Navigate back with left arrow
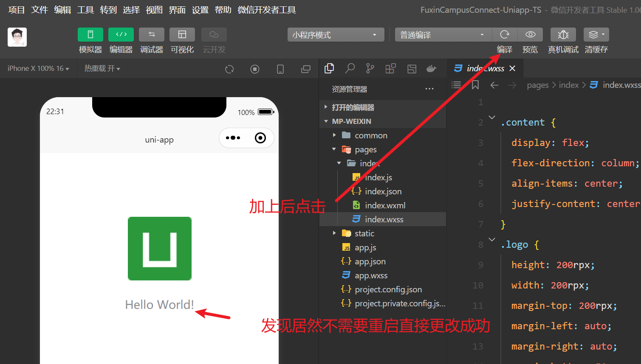 click(x=494, y=85)
